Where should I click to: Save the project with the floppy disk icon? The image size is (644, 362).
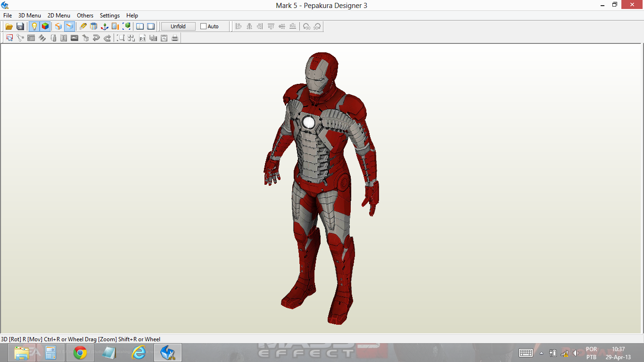20,26
